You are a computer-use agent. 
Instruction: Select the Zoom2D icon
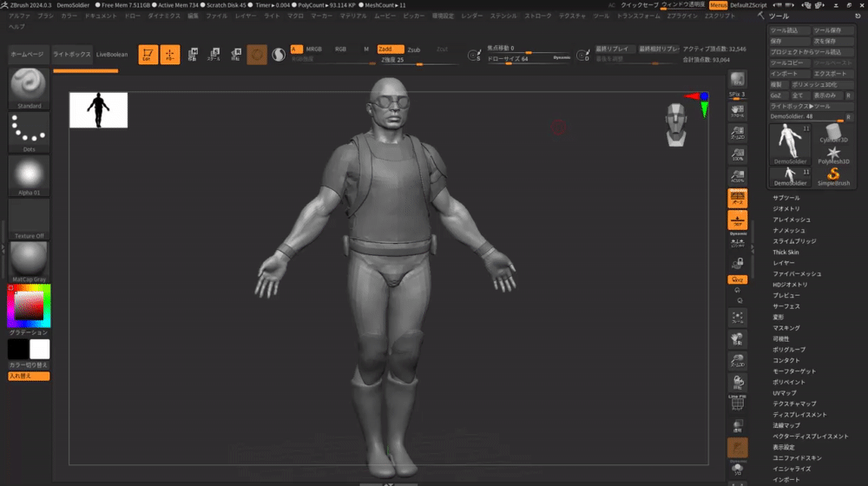pyautogui.click(x=737, y=133)
